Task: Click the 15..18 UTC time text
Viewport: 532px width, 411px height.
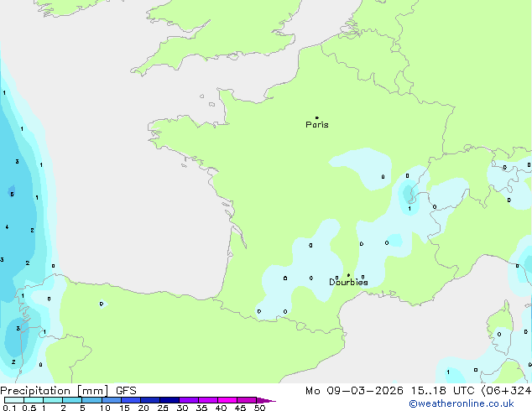Action: click(442, 391)
